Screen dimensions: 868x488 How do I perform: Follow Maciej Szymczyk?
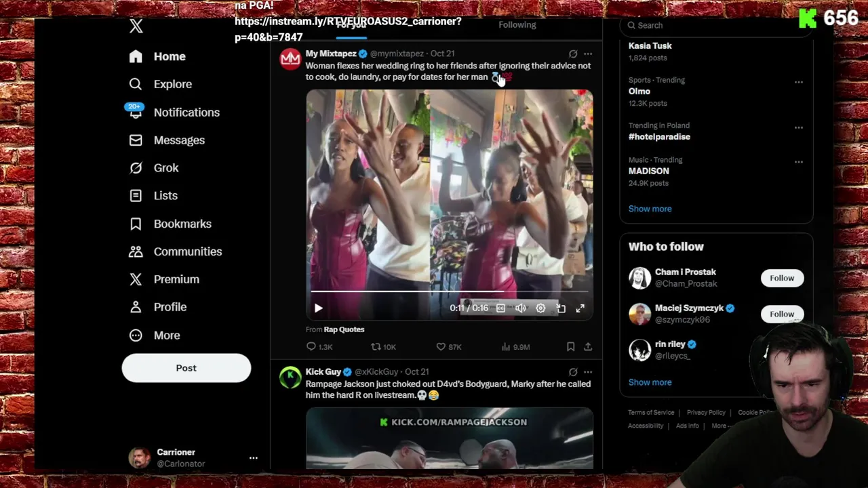point(782,314)
